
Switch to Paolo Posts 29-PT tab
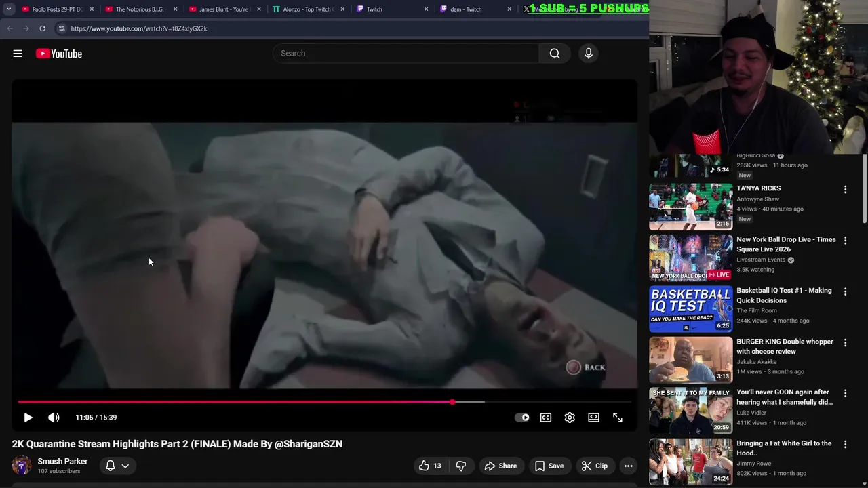pyautogui.click(x=58, y=9)
